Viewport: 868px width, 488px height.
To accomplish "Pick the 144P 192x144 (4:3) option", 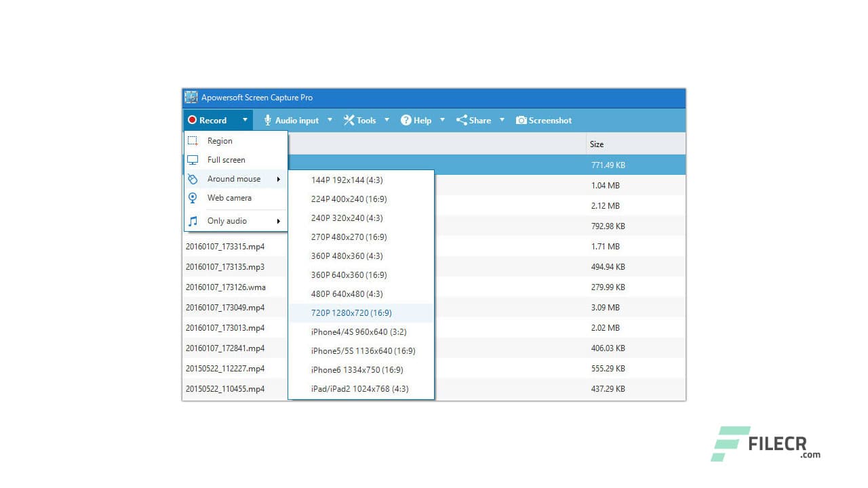I will pos(348,180).
